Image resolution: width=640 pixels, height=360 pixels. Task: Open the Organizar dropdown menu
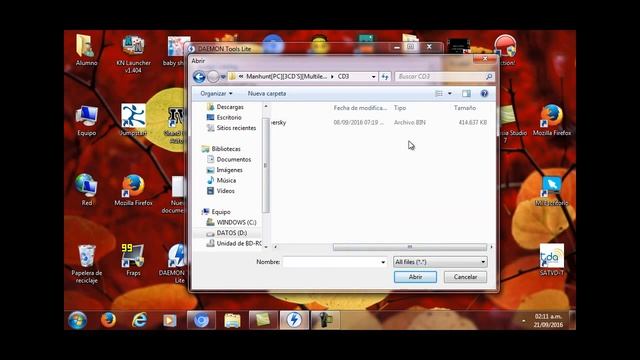click(216, 93)
